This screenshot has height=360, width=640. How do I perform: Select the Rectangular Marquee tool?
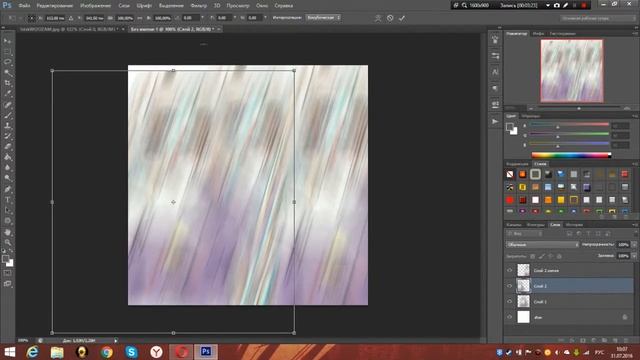click(7, 51)
